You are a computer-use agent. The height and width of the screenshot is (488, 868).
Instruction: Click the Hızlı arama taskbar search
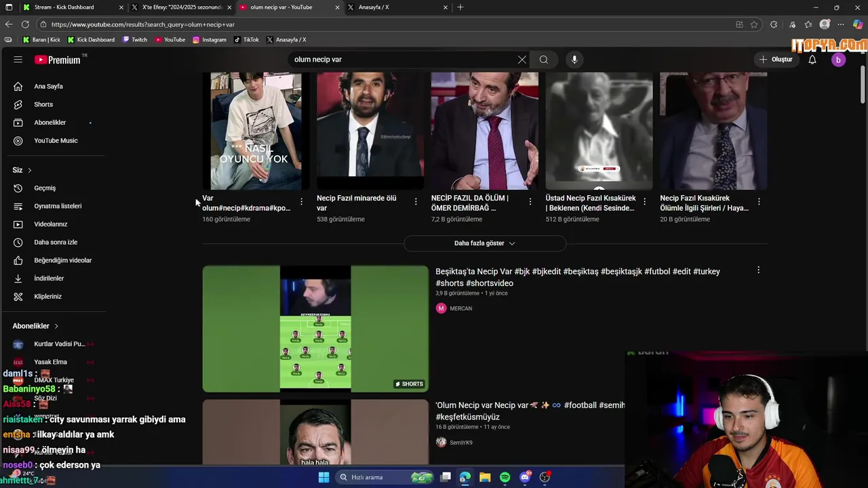coord(384,477)
